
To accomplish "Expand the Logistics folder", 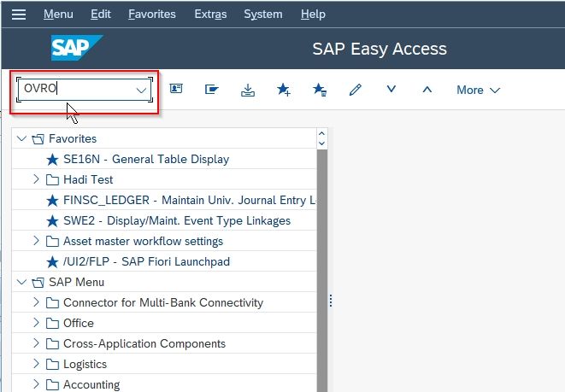I will pyautogui.click(x=36, y=364).
